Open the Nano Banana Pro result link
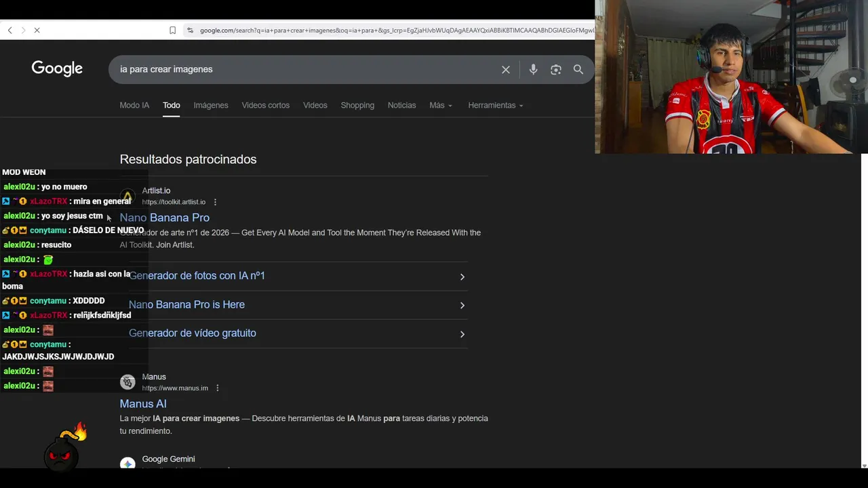Screen dimensions: 868x488 pyautogui.click(x=165, y=218)
